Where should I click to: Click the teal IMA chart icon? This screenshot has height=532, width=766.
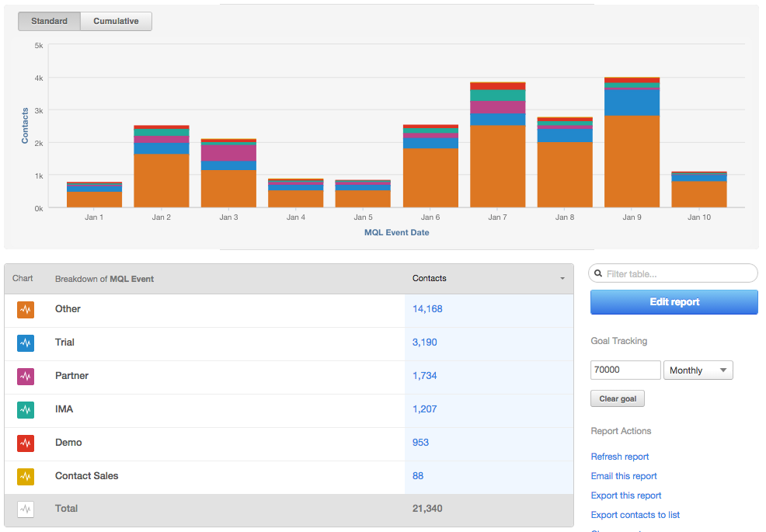tap(26, 410)
